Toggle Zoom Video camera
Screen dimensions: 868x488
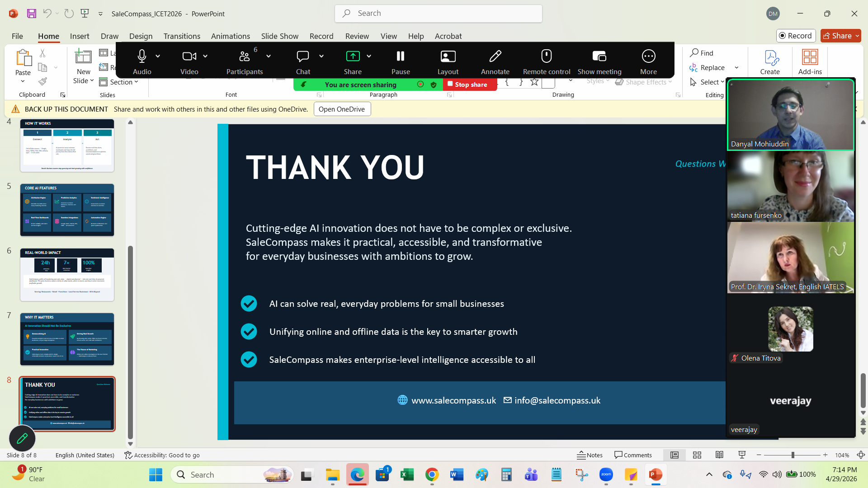(x=189, y=61)
